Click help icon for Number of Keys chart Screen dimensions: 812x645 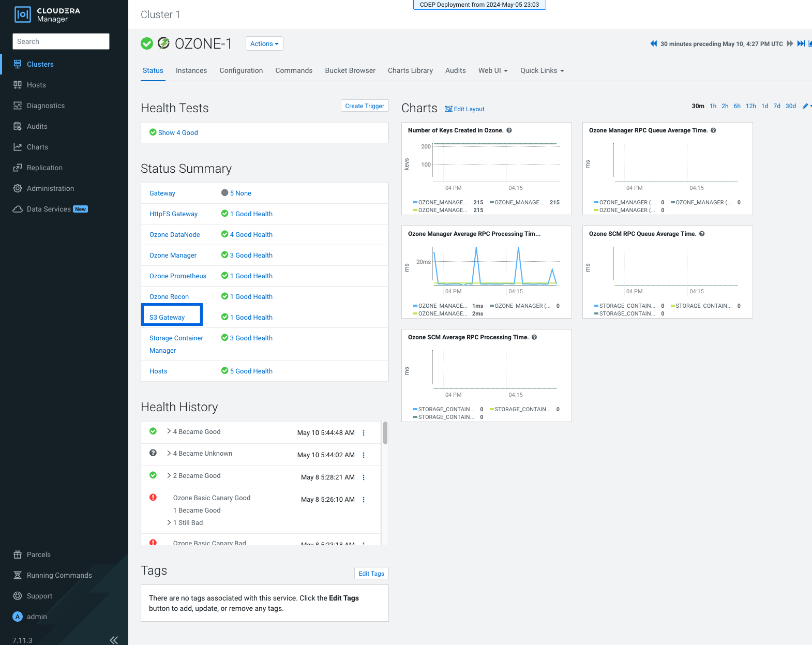[x=509, y=130]
